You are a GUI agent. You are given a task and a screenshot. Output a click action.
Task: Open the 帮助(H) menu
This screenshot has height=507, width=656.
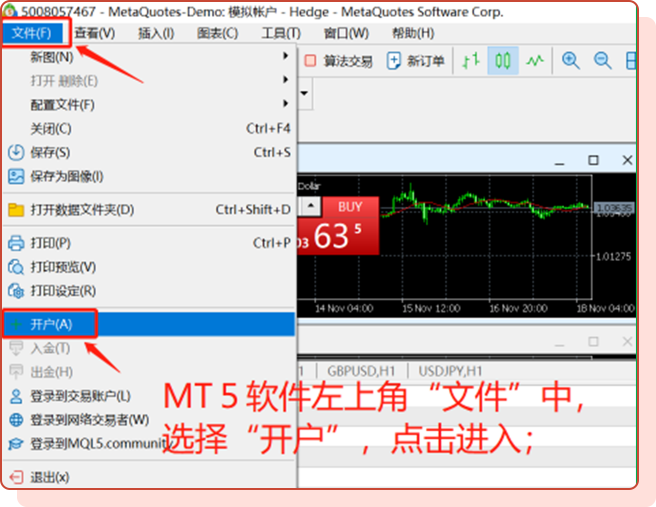point(413,33)
